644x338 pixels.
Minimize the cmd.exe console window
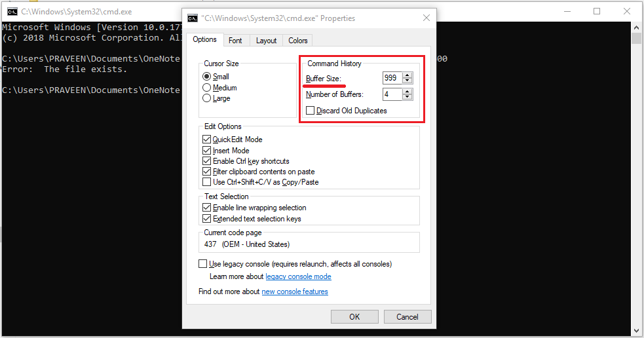tap(567, 12)
